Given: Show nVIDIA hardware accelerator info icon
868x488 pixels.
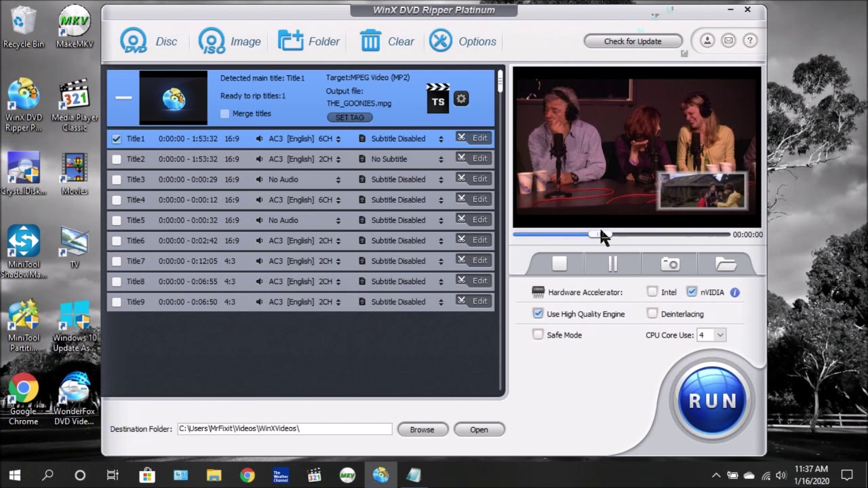Looking at the screenshot, I should (734, 292).
